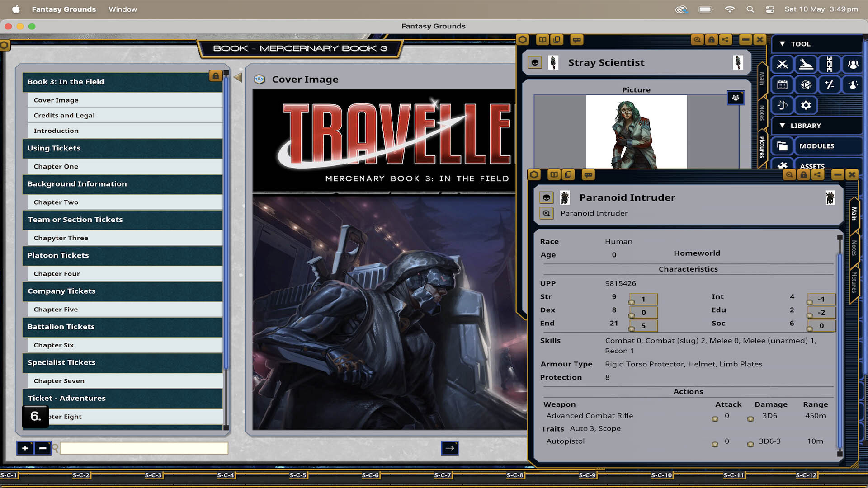Click the S-C-5 hotkey slot at the bottom
The image size is (868, 488).
coord(298,475)
